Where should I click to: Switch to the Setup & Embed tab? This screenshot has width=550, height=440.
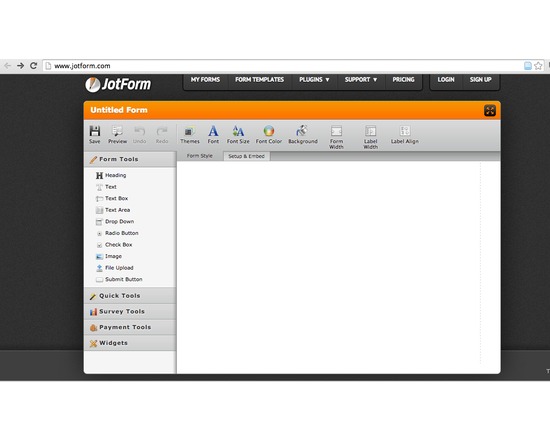[x=246, y=156]
